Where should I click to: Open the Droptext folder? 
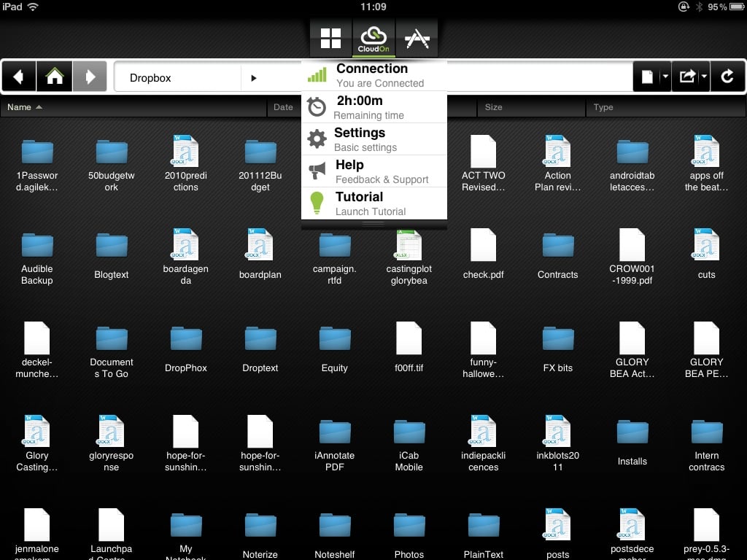[x=260, y=351]
